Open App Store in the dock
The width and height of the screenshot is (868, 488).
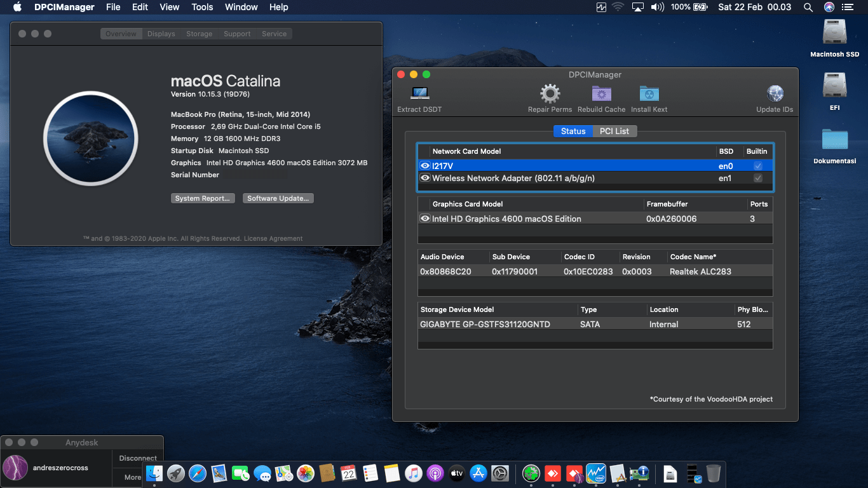[x=478, y=473]
